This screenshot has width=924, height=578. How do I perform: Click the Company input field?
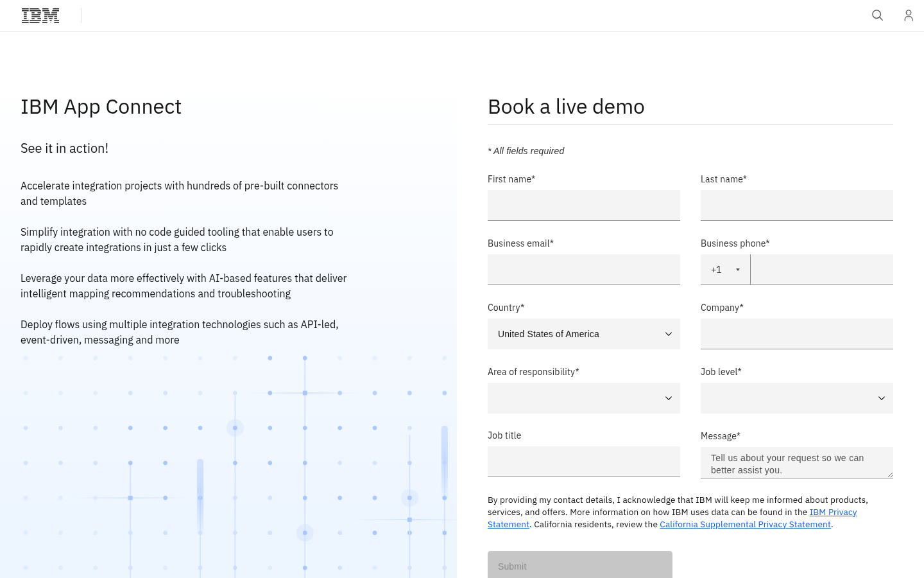(797, 334)
